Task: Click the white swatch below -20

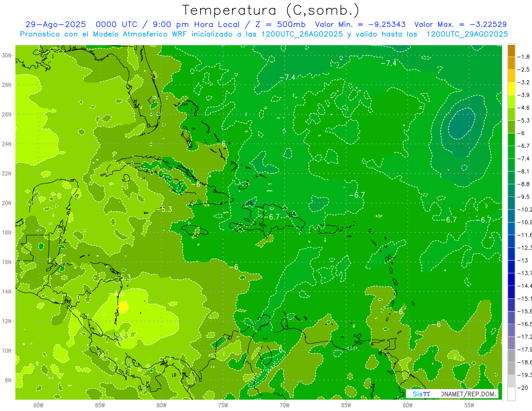Action: [x=511, y=394]
